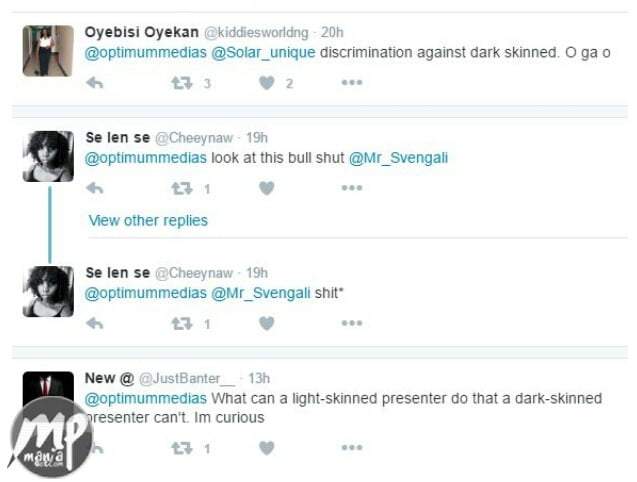Screen dimensions: 637x482
Task: Reply to the 'bull shut' tweet
Action: click(x=95, y=188)
